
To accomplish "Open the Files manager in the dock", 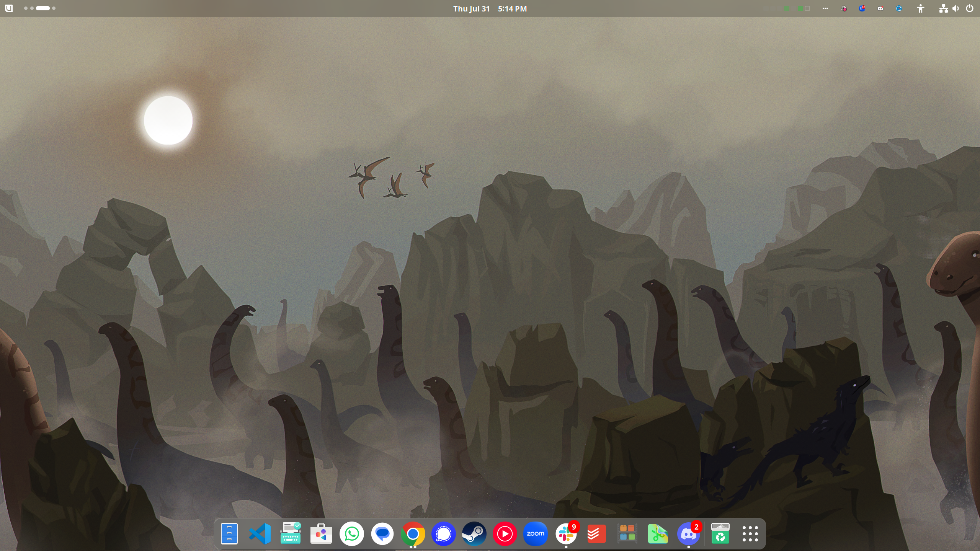I will (229, 533).
